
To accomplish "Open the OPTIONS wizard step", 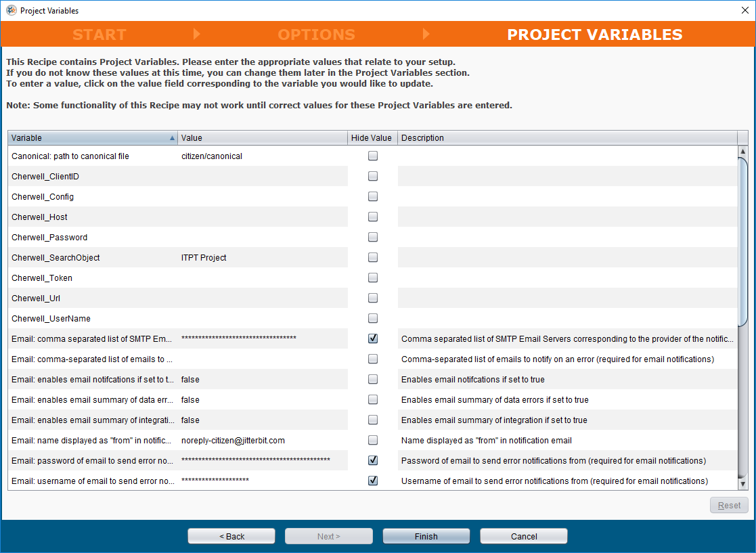I will [x=316, y=35].
